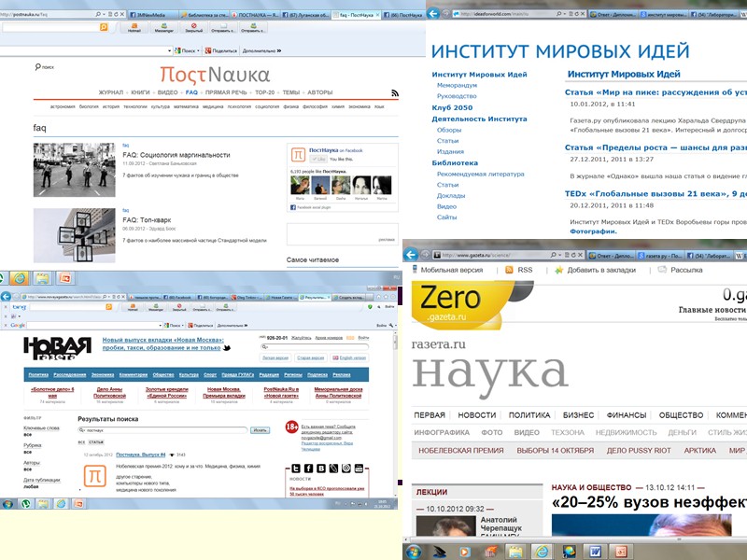
Task: Select ЖУРНАЛ in PostNauka navigation
Action: click(110, 92)
